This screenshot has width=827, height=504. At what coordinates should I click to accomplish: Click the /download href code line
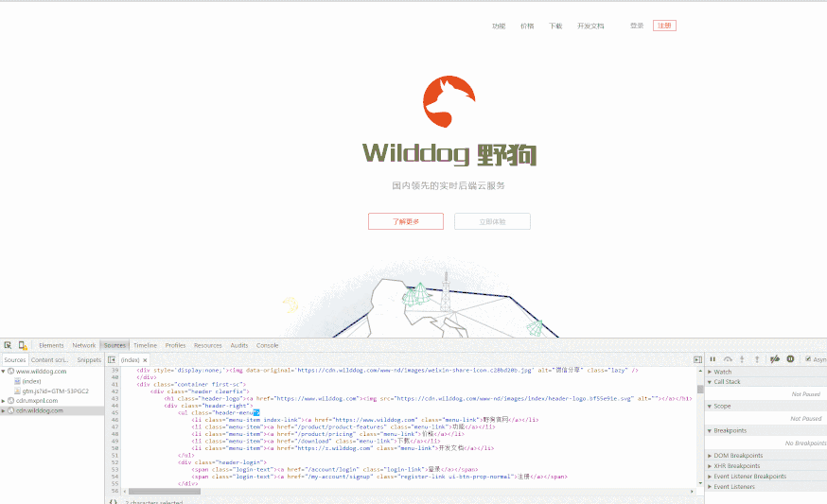click(x=316, y=442)
